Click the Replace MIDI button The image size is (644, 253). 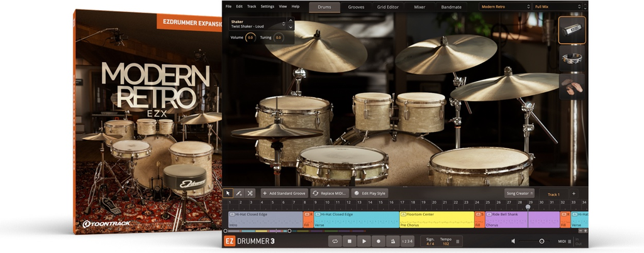point(330,193)
